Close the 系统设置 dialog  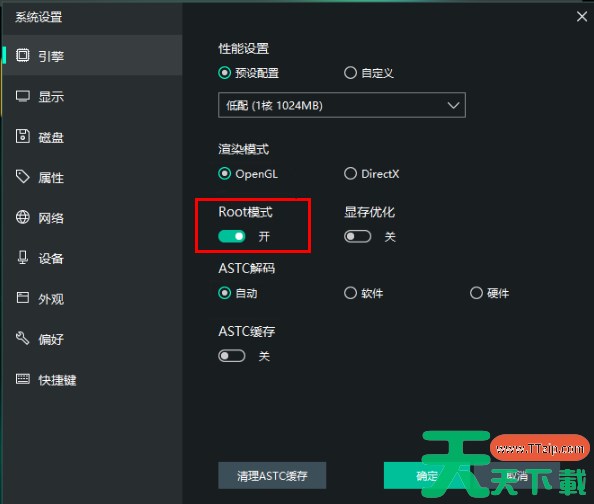581,16
